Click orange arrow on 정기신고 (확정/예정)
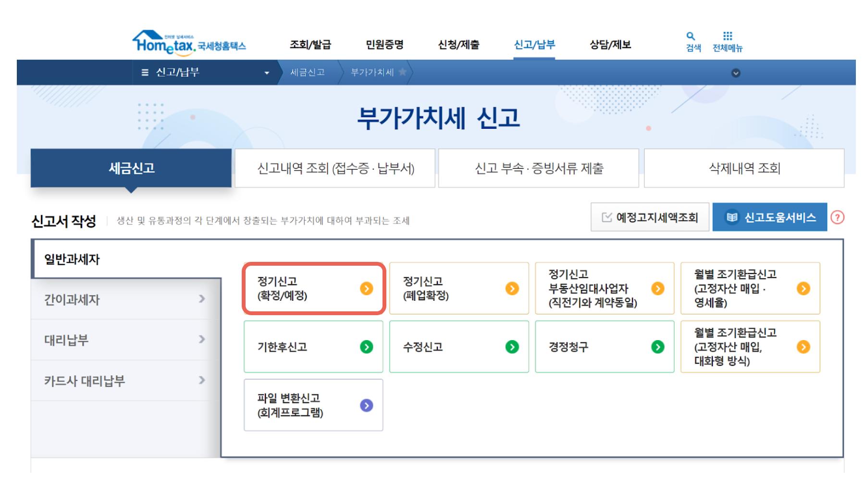Viewport: 865px width, 504px height. [x=366, y=288]
